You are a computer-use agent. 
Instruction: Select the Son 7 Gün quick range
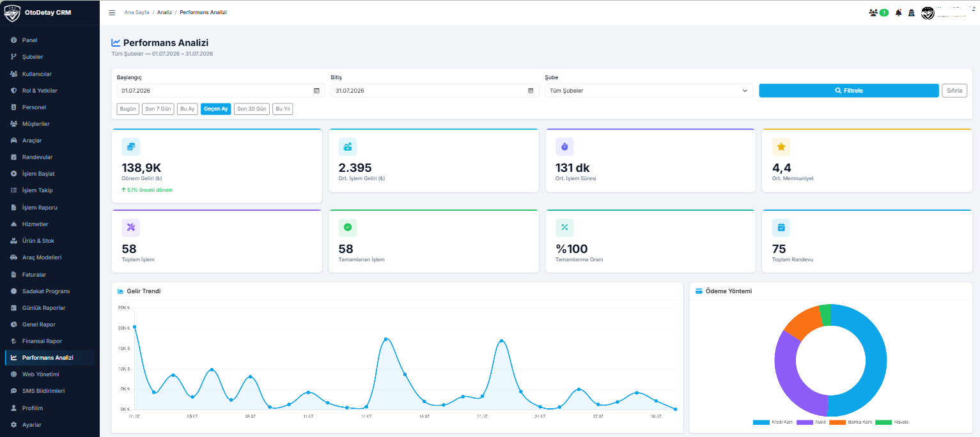tap(159, 109)
